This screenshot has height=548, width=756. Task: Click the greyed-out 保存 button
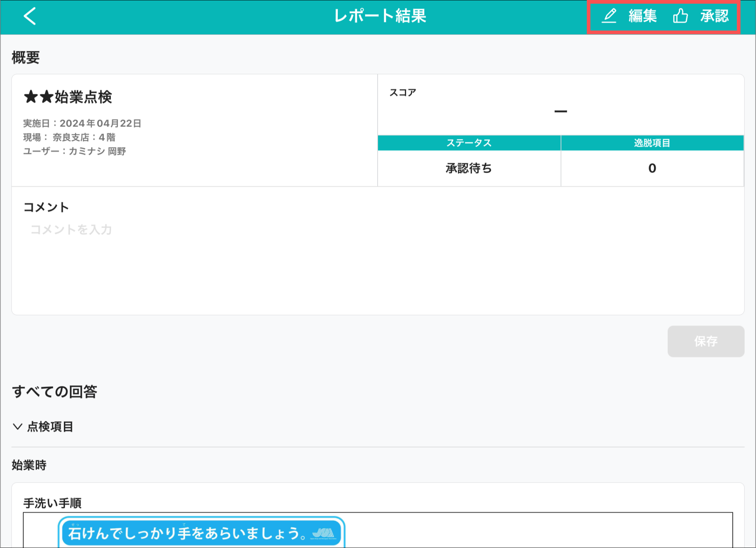705,341
